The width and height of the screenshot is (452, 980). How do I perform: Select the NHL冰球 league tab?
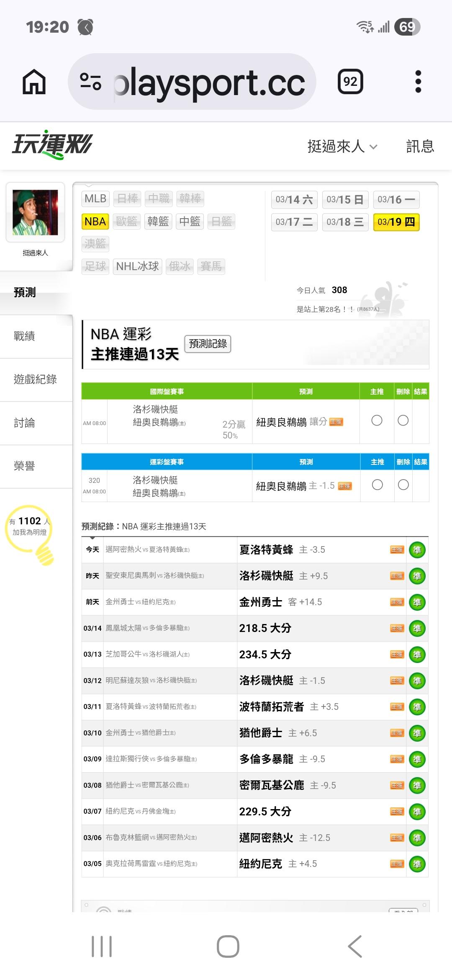point(137,266)
